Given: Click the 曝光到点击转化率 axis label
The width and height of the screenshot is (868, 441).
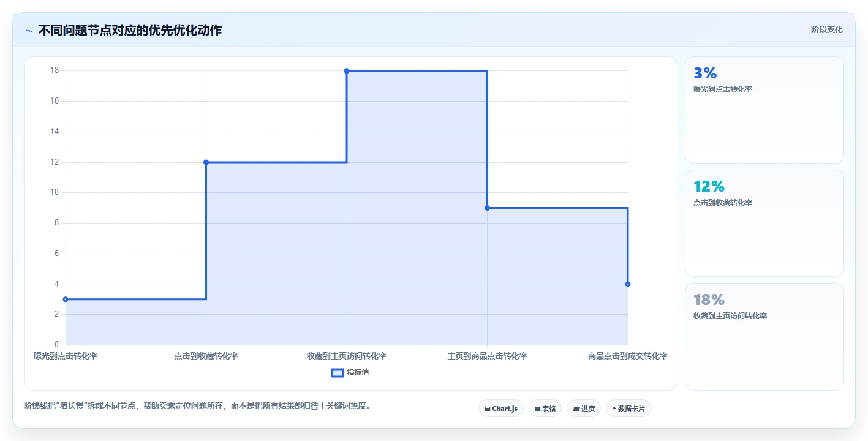Looking at the screenshot, I should pos(66,356).
